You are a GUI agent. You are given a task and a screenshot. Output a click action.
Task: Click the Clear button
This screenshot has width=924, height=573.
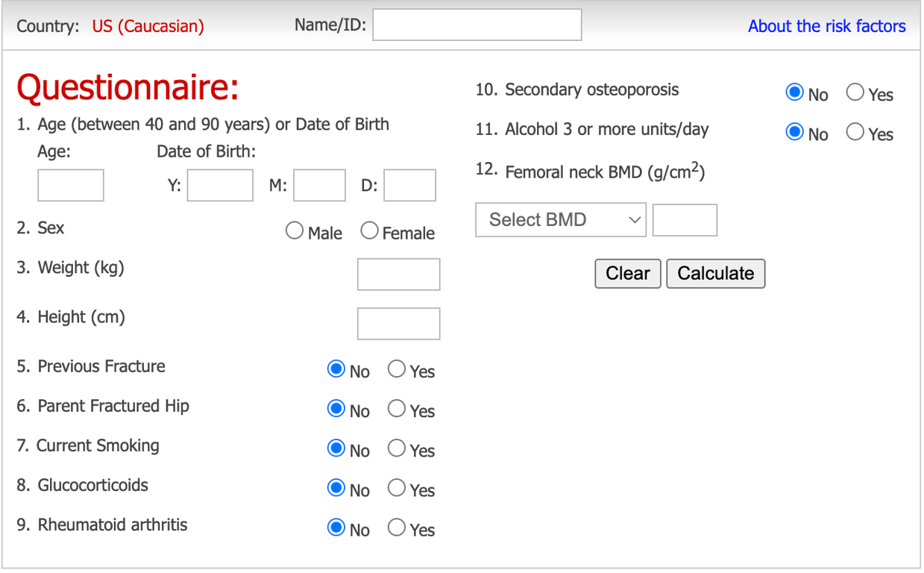click(x=627, y=274)
